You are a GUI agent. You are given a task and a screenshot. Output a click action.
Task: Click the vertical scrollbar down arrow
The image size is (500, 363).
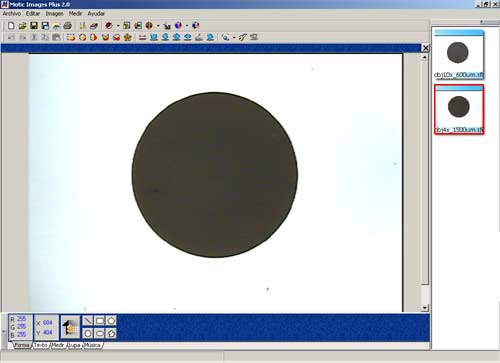pos(424,308)
